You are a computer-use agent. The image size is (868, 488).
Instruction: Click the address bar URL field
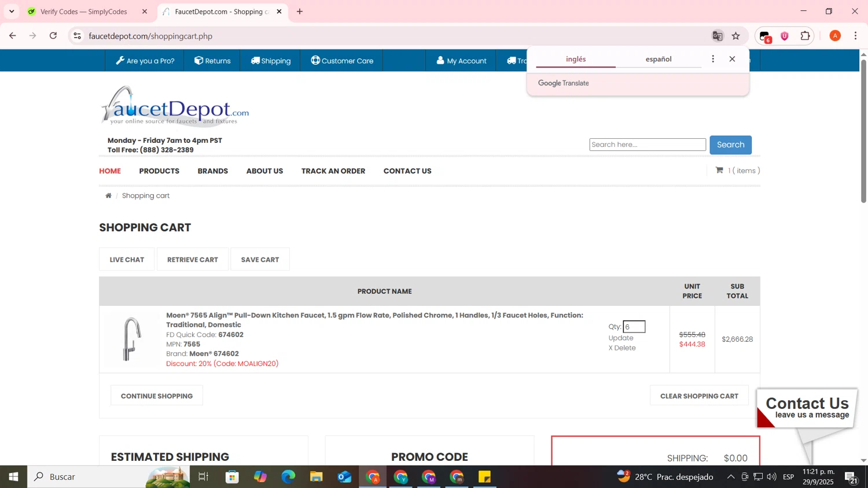click(393, 36)
